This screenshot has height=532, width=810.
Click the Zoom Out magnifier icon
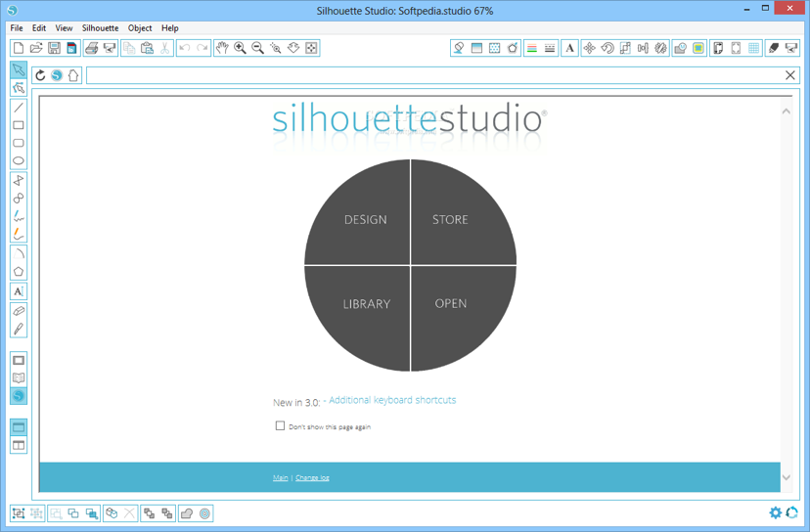coord(258,48)
